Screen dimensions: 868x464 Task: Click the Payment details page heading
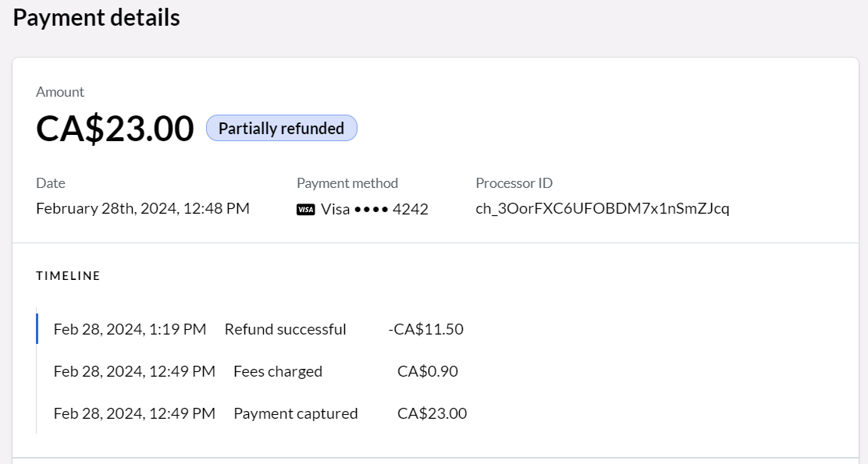coord(96,16)
